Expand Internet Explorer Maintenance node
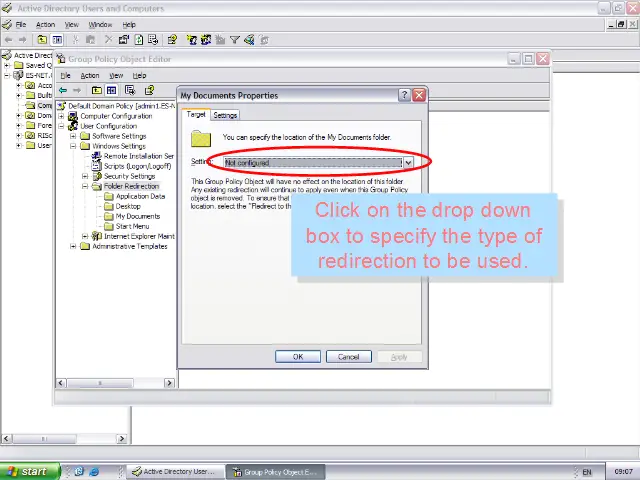640x480 pixels. pos(85,236)
